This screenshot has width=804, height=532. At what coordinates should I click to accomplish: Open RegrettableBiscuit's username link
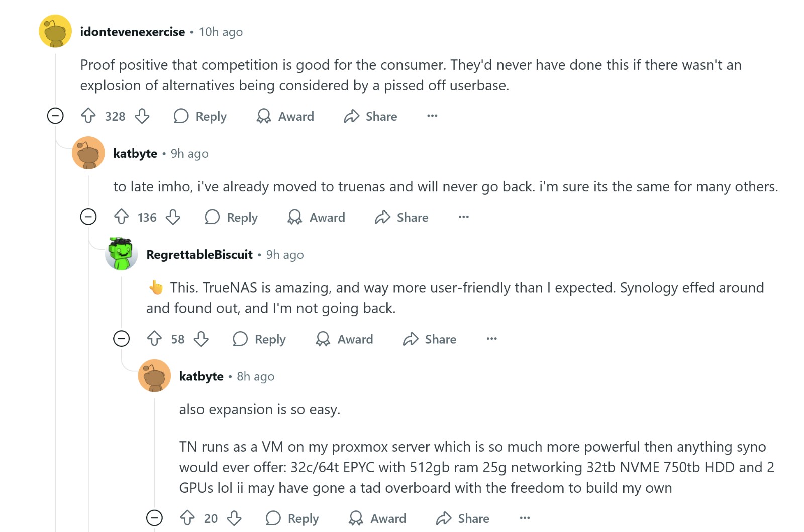point(199,255)
